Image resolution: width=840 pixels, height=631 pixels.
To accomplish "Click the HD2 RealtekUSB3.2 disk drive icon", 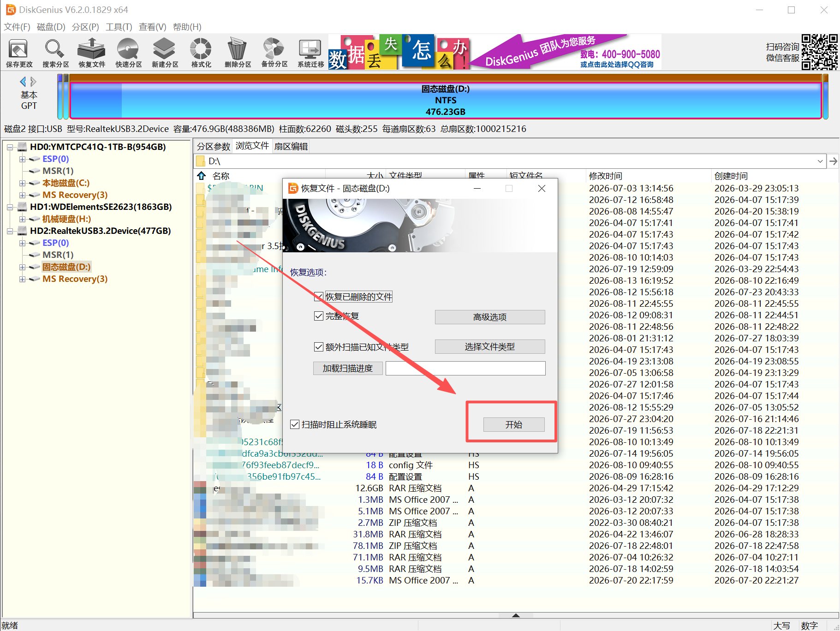I will point(22,231).
